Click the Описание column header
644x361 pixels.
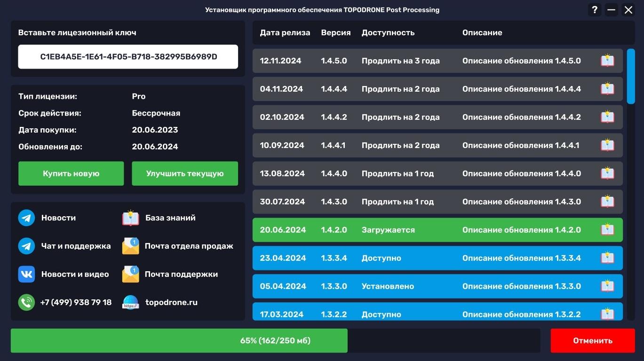click(x=482, y=32)
